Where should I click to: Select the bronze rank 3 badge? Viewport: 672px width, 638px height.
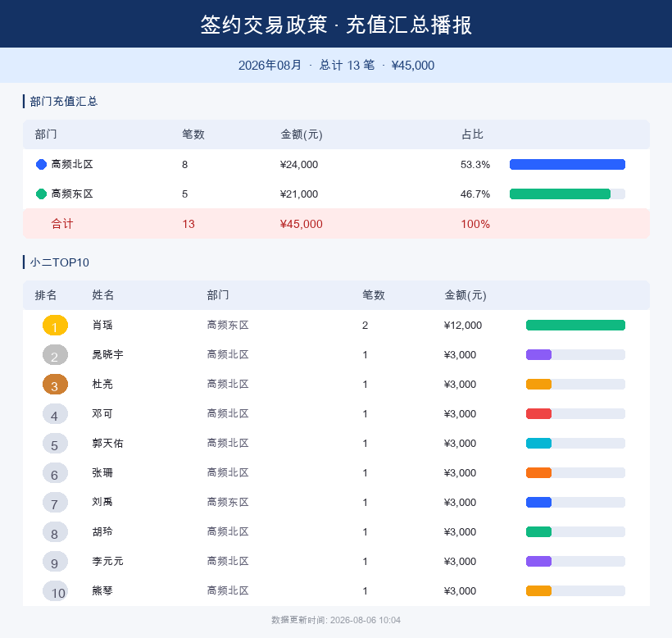point(55,384)
